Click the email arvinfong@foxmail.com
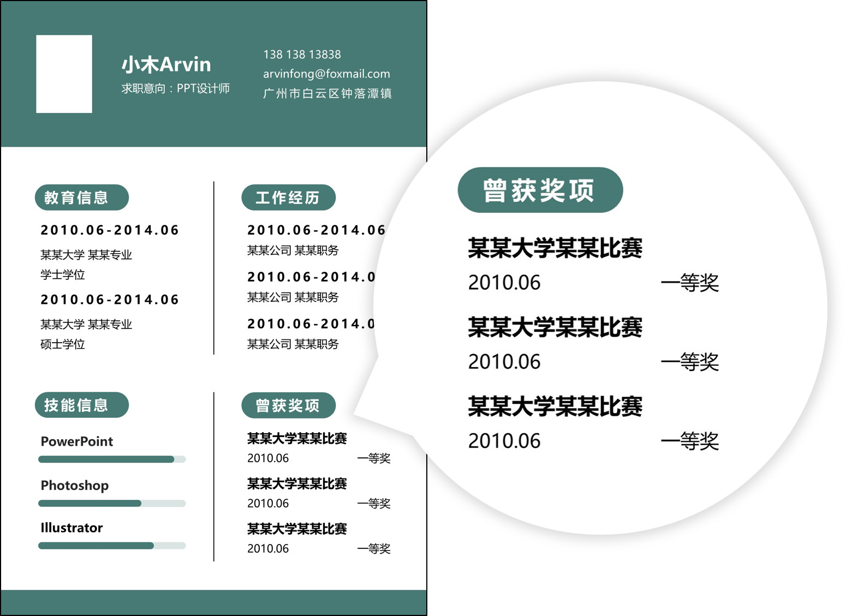Viewport: 846px width, 616px height. pyautogui.click(x=326, y=74)
